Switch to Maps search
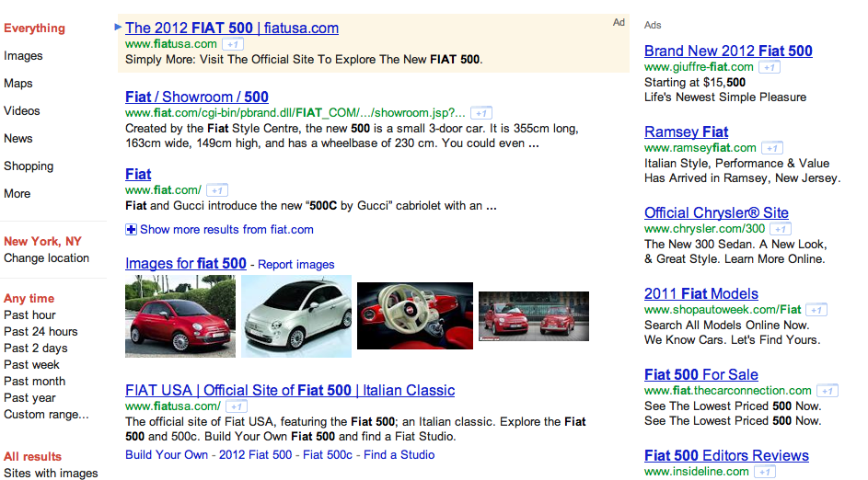This screenshot has height=480, width=868. coord(18,84)
